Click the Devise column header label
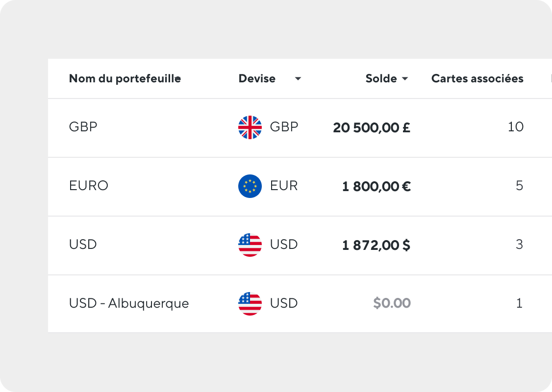552x392 pixels. tap(257, 78)
